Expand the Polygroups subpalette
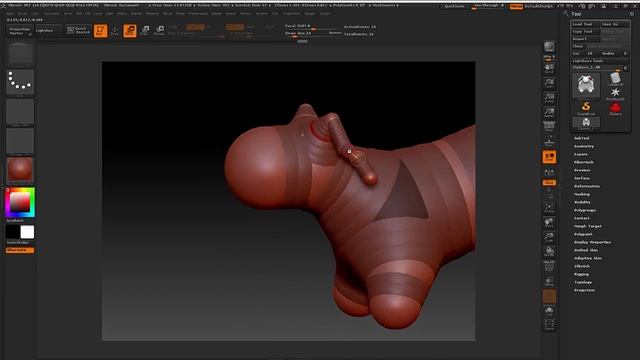The height and width of the screenshot is (360, 640). coord(585,210)
